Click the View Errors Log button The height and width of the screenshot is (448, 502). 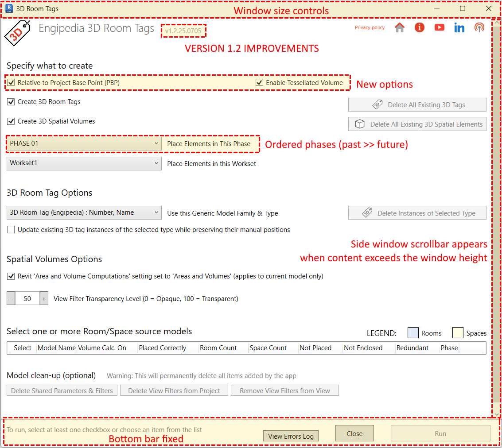click(291, 436)
